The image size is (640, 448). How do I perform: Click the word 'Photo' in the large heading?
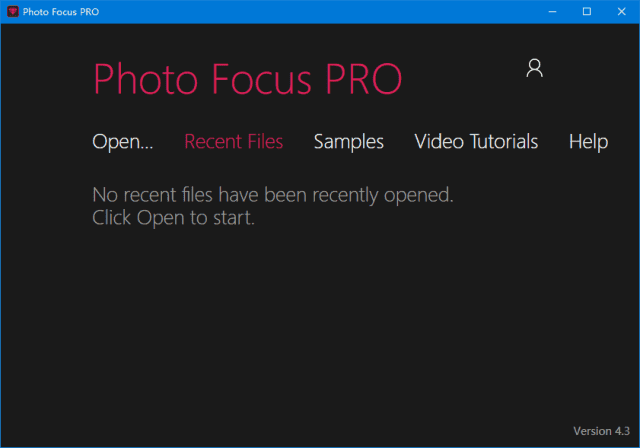(140, 79)
